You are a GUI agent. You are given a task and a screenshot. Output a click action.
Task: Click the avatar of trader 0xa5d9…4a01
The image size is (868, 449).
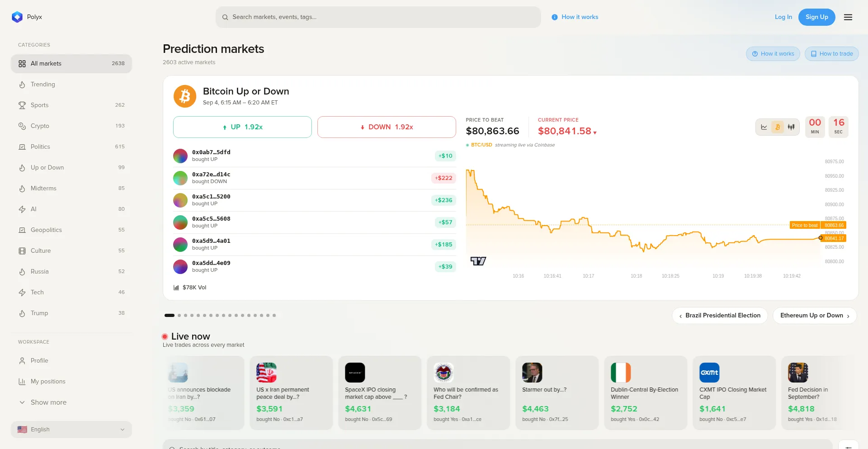coord(180,245)
